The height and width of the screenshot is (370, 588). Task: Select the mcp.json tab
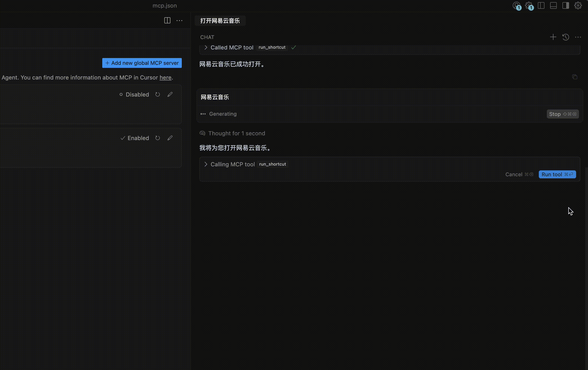(165, 6)
